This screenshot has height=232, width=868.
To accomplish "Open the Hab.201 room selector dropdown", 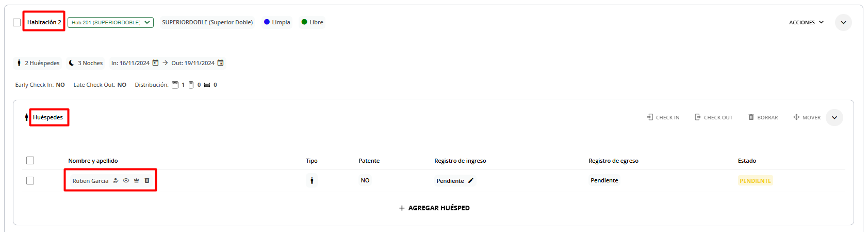I will coord(110,22).
